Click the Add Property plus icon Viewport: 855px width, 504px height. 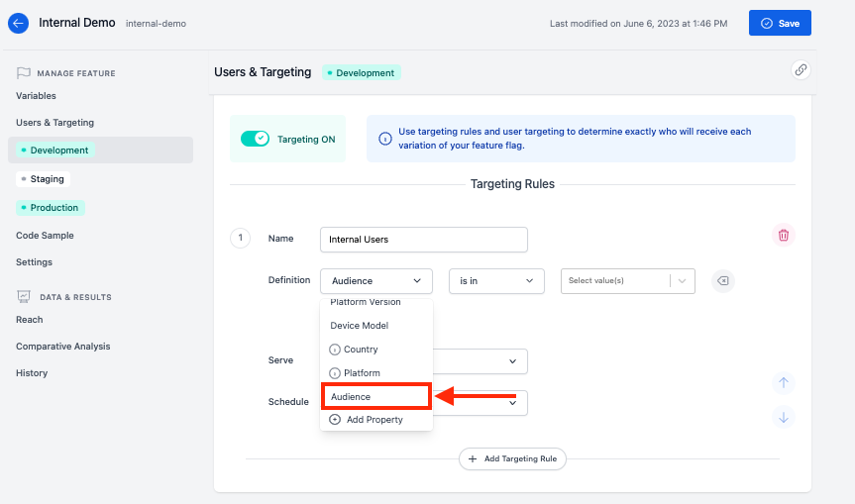[x=335, y=420]
